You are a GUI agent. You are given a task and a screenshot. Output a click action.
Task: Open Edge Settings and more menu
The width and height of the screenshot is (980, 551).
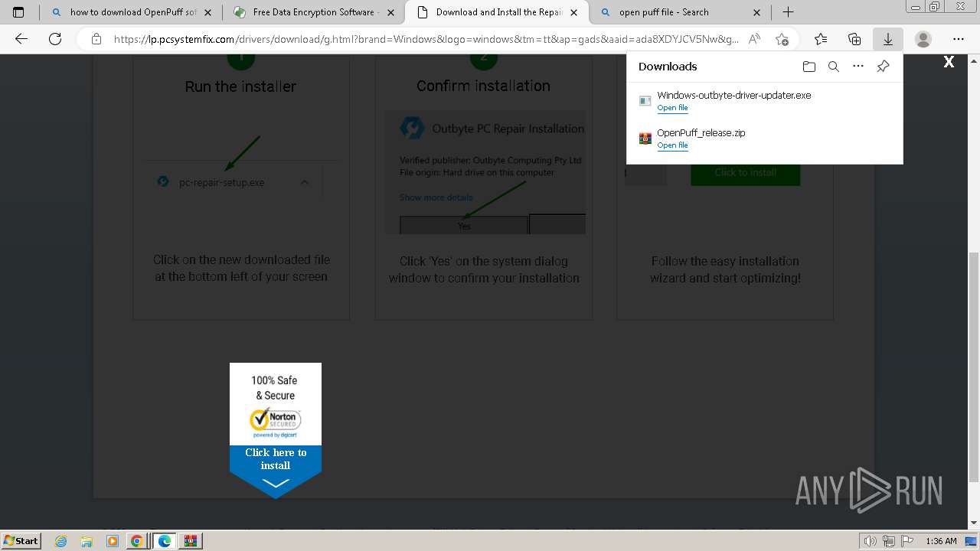coord(959,39)
